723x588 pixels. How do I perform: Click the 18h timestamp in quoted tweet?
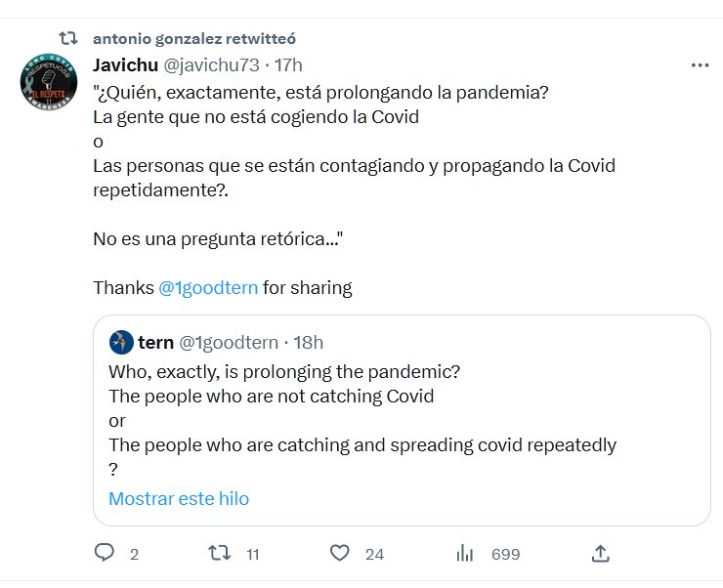(x=309, y=342)
